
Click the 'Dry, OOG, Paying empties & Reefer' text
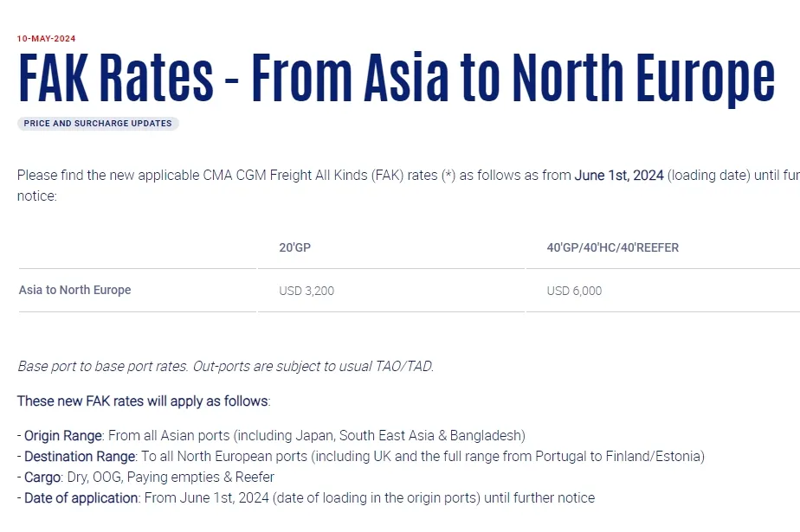click(171, 478)
